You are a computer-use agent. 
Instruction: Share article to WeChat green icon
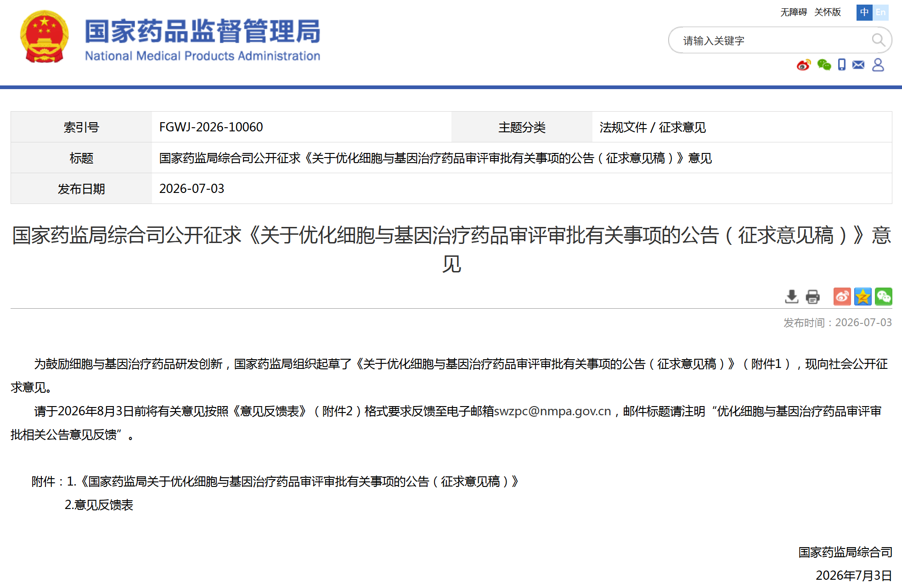click(884, 297)
